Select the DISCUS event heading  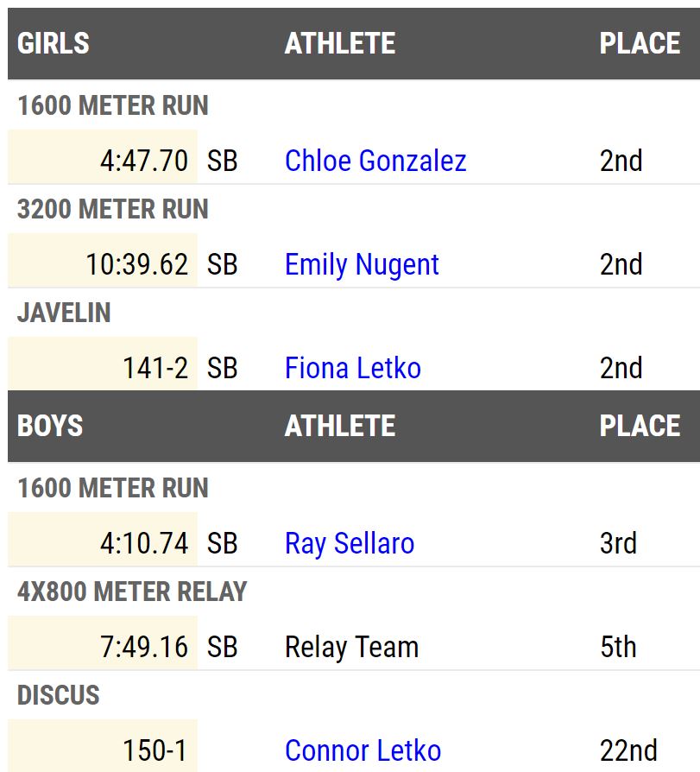[59, 696]
